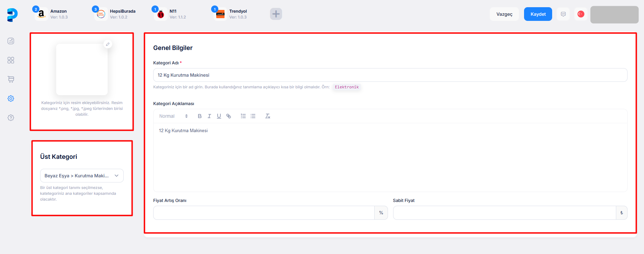Image resolution: width=644 pixels, height=254 pixels.
Task: Toggle underline formatting in description editor
Action: coord(219,116)
